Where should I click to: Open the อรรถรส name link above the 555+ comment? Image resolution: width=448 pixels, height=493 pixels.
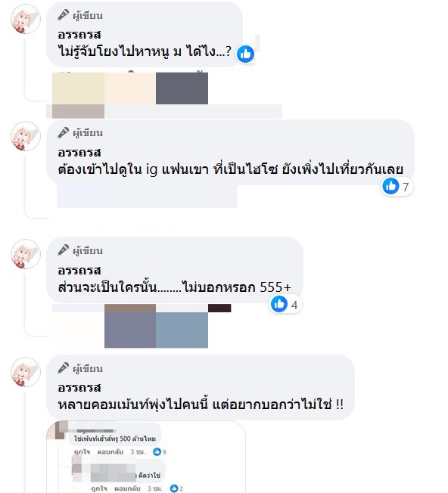79,270
